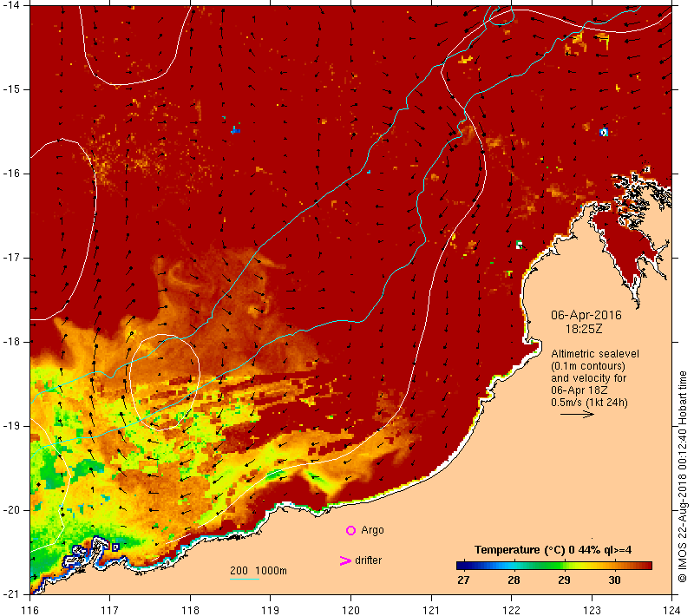694x616 pixels.
Task: Click the '-16' latitude axis label
Action: click(11, 174)
